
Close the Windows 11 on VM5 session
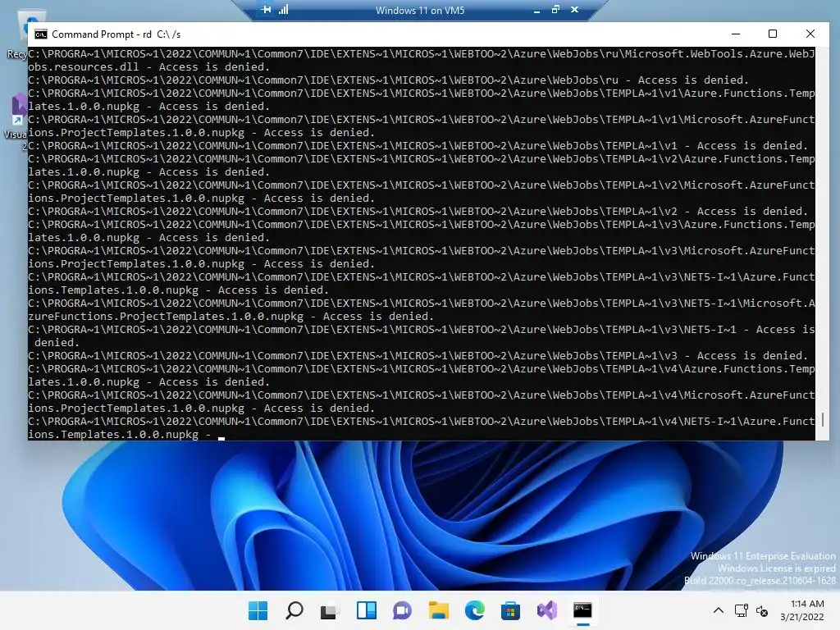(575, 10)
